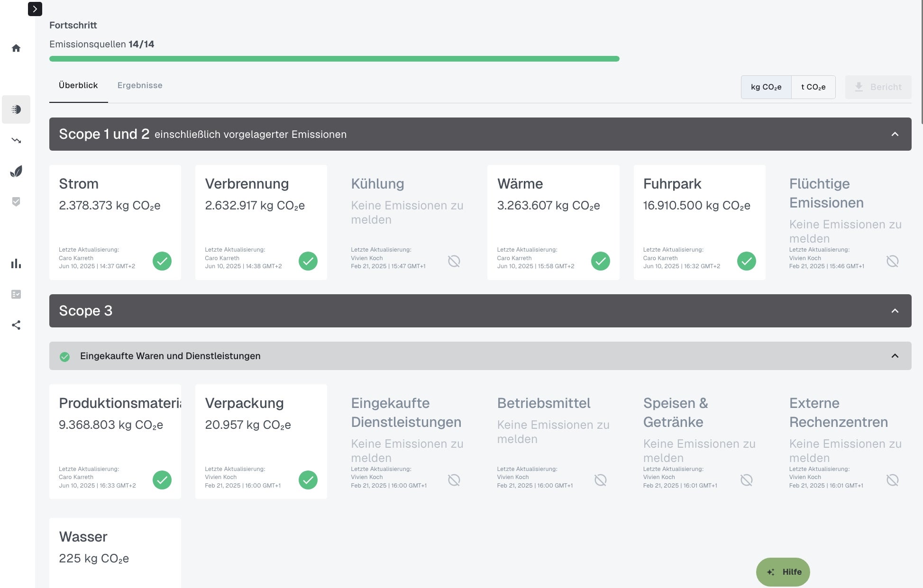Click the checklist icon in sidebar
The height and width of the screenshot is (588, 923).
click(x=16, y=294)
